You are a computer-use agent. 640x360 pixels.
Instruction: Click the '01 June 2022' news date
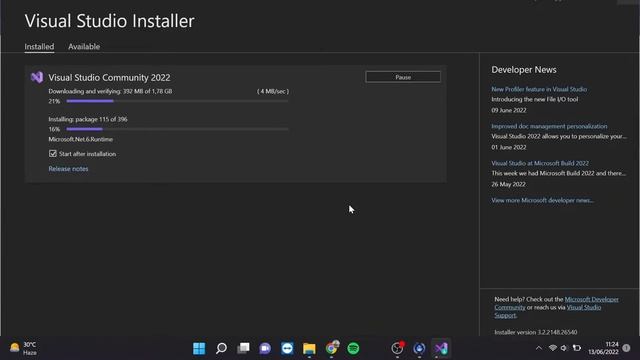point(509,147)
